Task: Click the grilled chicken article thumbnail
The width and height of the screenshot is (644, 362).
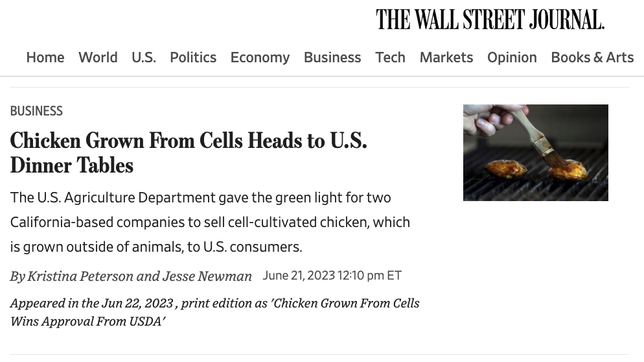Action: (536, 152)
